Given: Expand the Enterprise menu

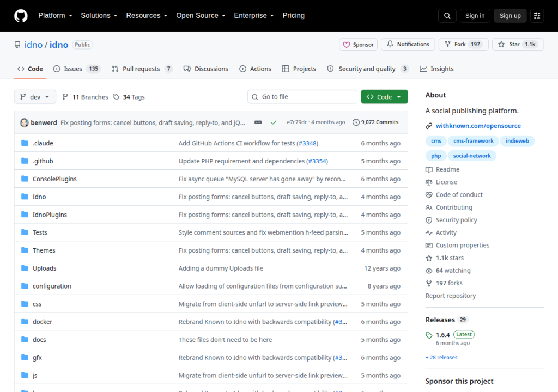Looking at the screenshot, I should [x=254, y=16].
